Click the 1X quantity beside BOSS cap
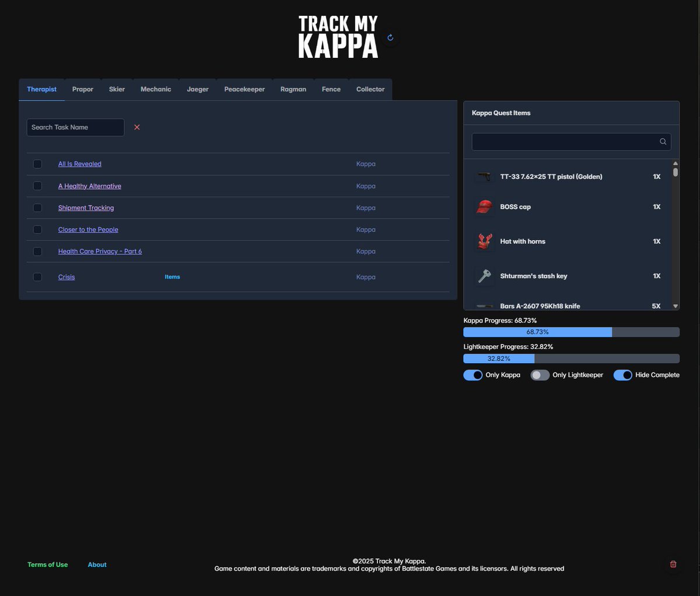 (657, 207)
